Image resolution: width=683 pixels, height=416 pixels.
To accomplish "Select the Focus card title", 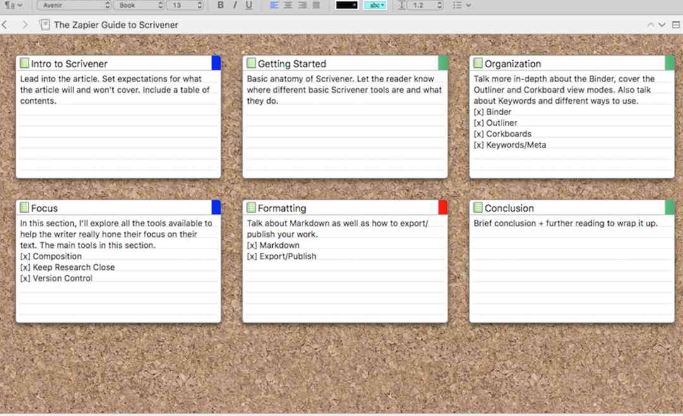I will pyautogui.click(x=44, y=208).
